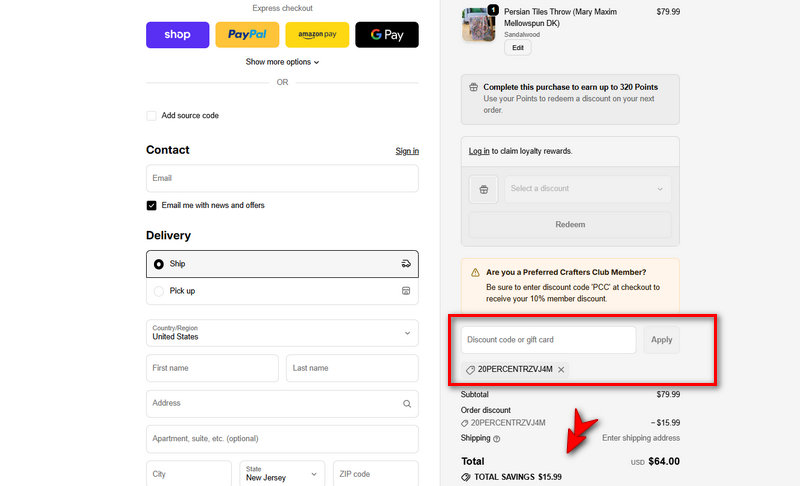Check the Add source code checkbox
Viewport: 800px width, 486px height.
152,116
